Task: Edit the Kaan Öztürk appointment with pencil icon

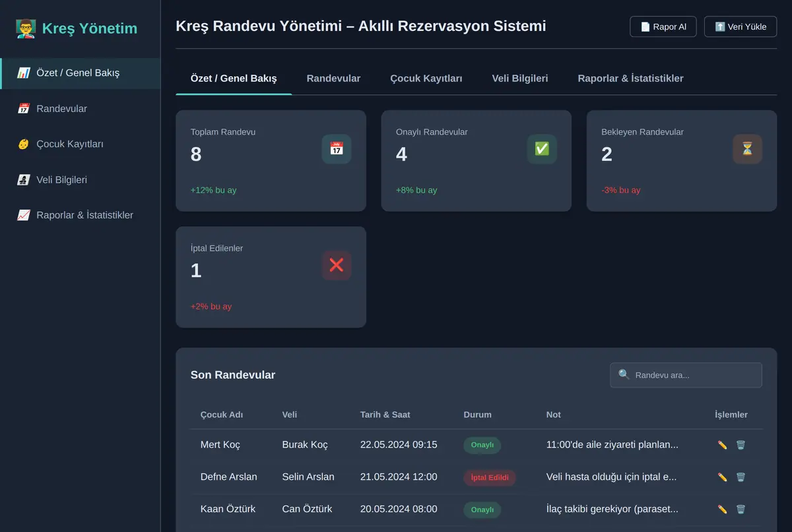Action: [722, 510]
